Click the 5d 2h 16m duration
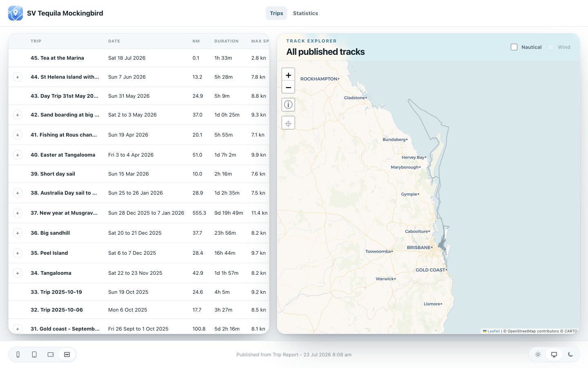 click(227, 329)
